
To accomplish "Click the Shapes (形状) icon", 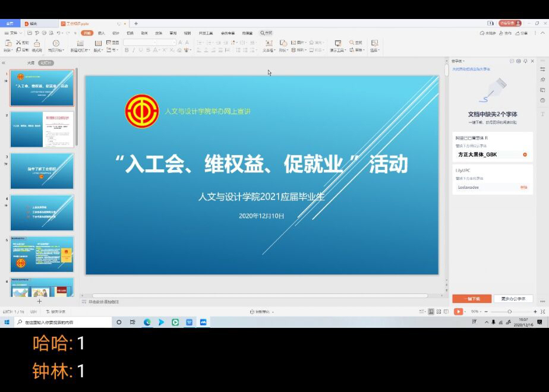I will tap(283, 43).
